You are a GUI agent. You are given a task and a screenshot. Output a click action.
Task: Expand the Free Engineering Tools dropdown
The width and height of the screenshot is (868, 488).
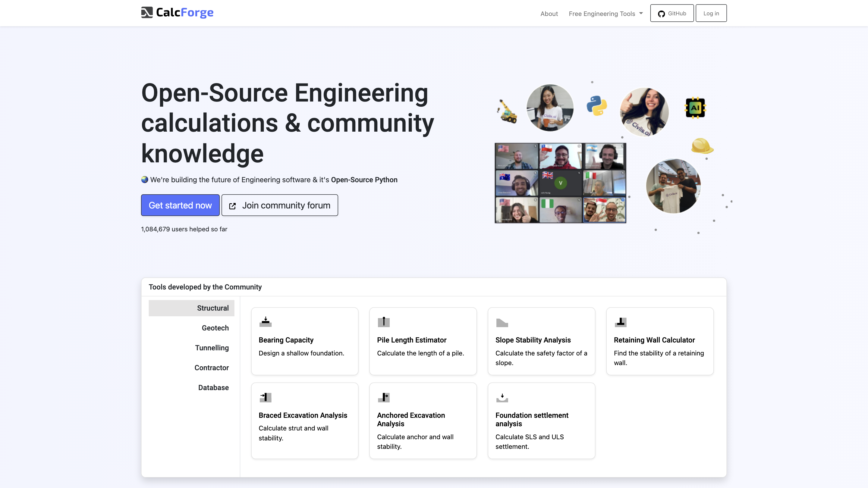pos(605,14)
